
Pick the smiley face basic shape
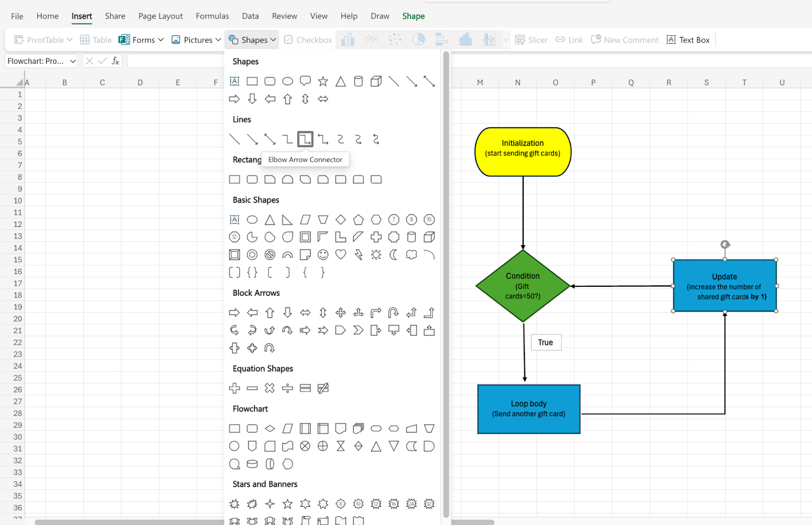point(323,255)
